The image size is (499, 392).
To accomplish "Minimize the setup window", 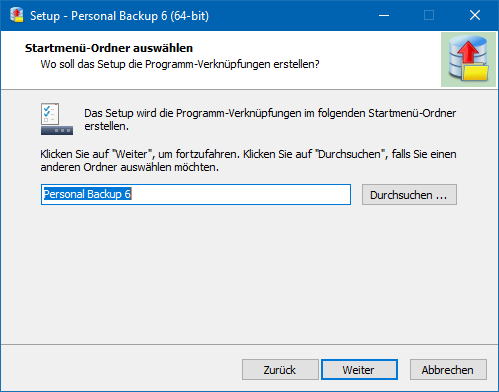I will click(384, 15).
